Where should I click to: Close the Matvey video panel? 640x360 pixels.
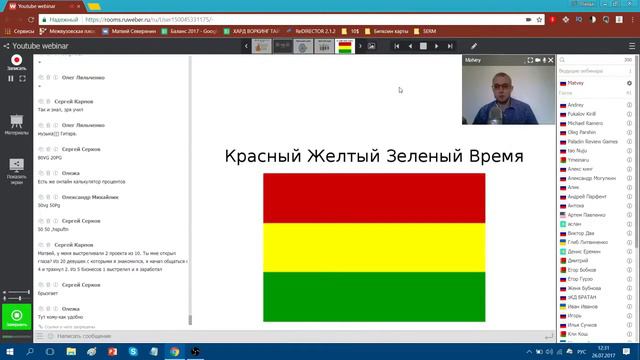[551, 60]
